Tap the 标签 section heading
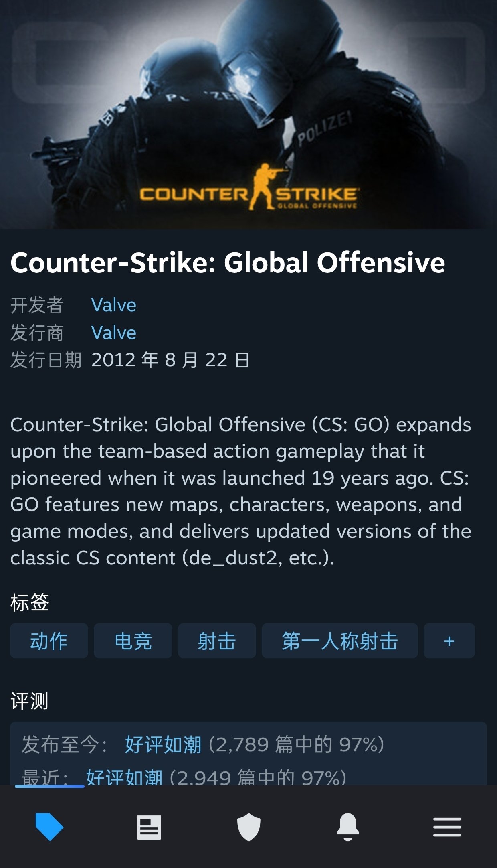Viewport: 497px width, 868px height. pyautogui.click(x=29, y=602)
